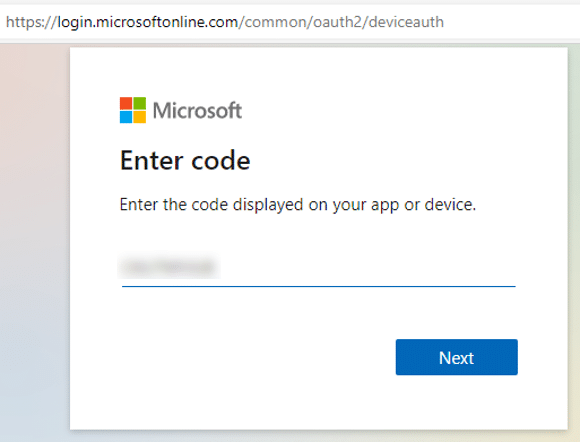Click the "oauth2" segment of the URL
Image resolution: width=580 pixels, height=442 pixels.
coord(337,22)
